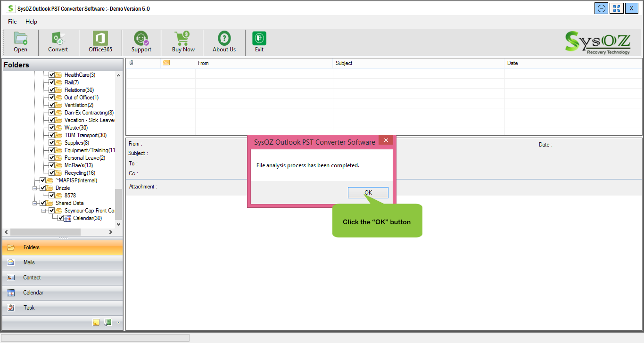Image resolution: width=644 pixels, height=343 pixels.
Task: Click the Exit toolbar icon
Action: click(259, 38)
